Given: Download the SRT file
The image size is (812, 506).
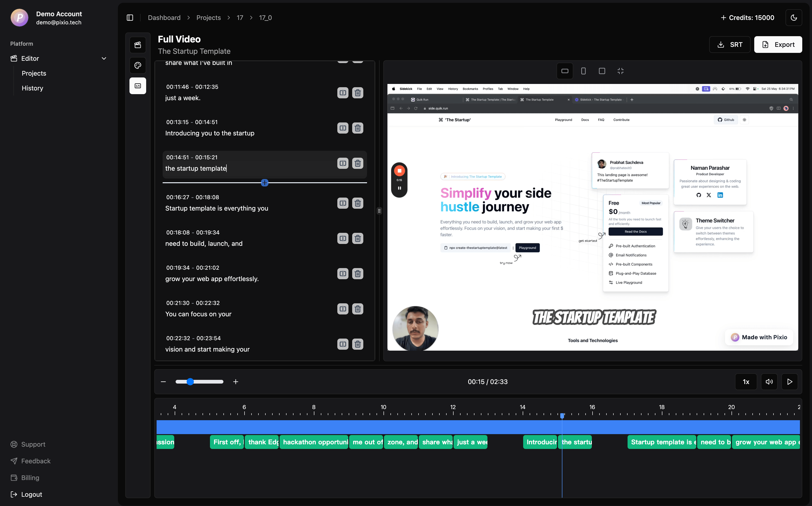Looking at the screenshot, I should (730, 45).
